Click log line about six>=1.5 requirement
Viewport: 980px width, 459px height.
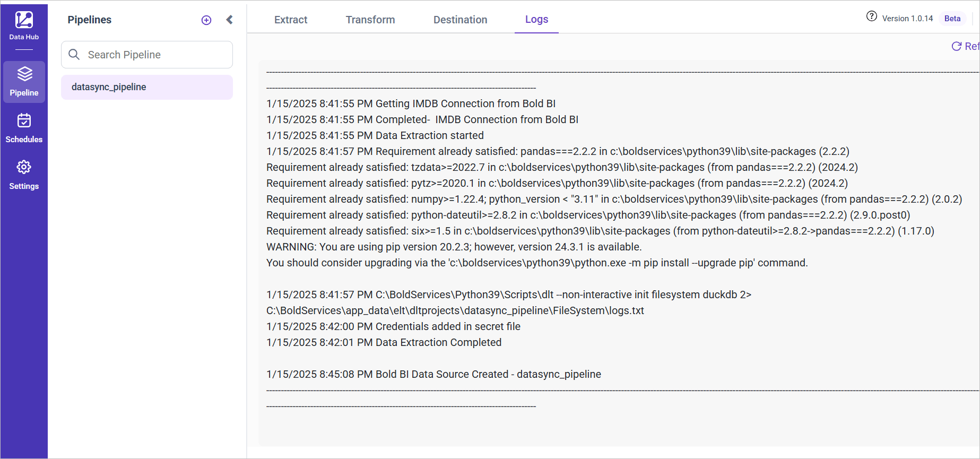pos(600,231)
